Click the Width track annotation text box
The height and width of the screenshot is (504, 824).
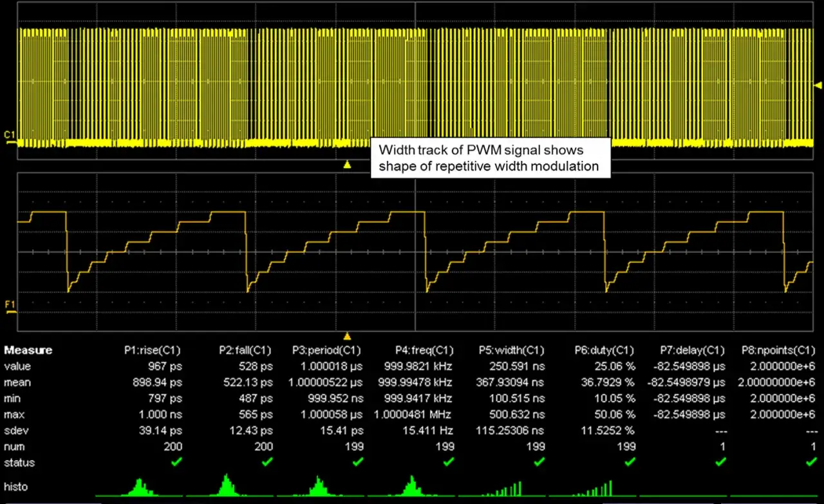click(489, 158)
